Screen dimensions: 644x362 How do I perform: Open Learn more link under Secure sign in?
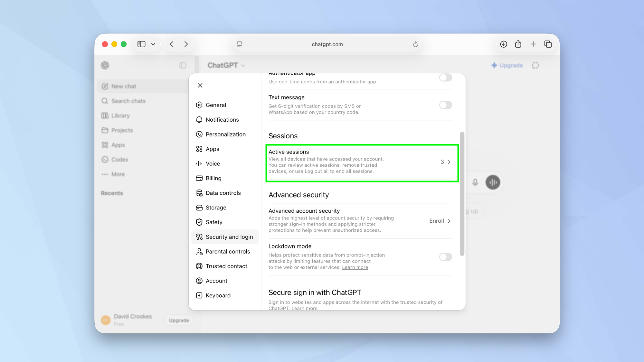304,308
